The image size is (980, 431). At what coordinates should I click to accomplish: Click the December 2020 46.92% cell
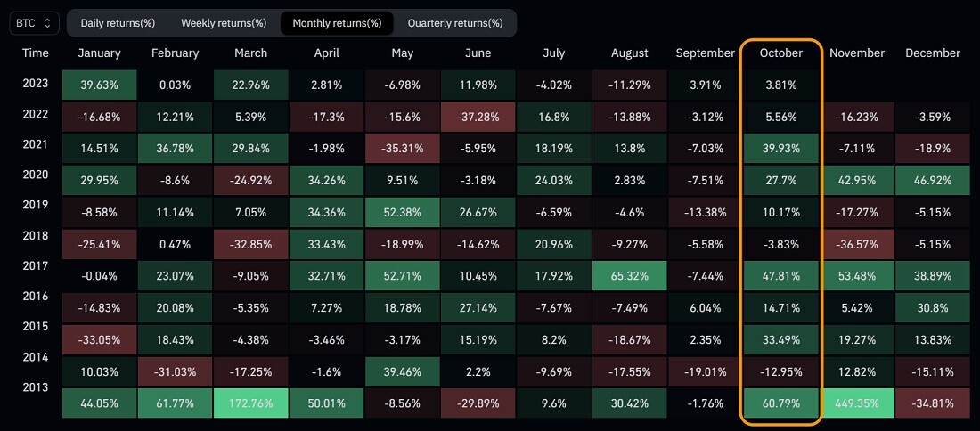[x=933, y=181]
